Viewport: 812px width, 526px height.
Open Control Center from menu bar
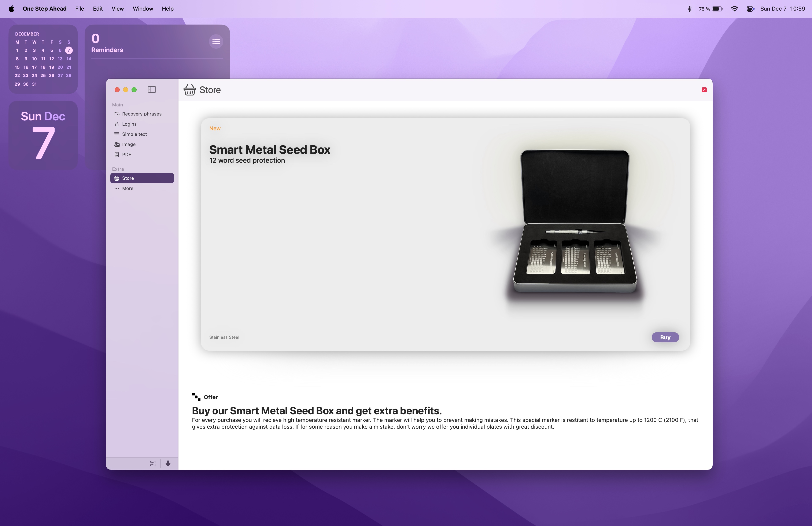tap(750, 8)
